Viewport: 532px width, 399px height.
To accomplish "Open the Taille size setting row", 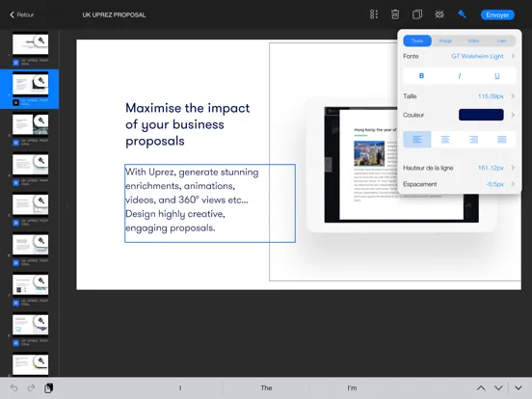I will pos(460,96).
